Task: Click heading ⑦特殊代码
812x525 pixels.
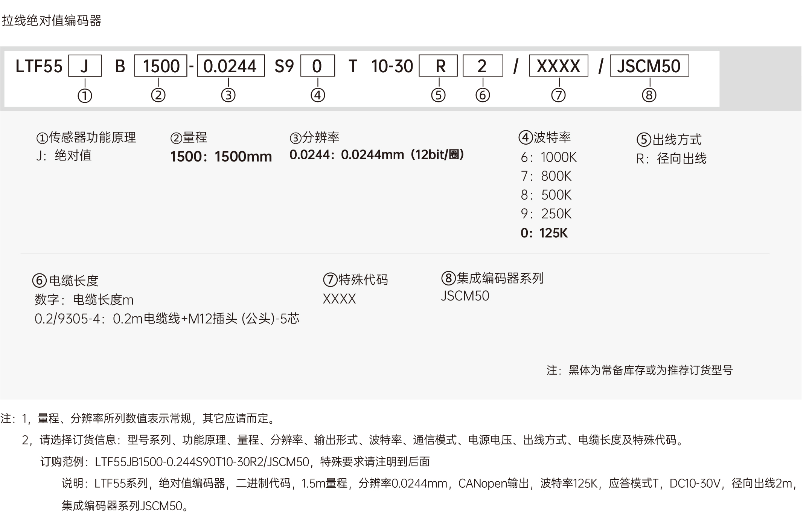Action: point(355,279)
